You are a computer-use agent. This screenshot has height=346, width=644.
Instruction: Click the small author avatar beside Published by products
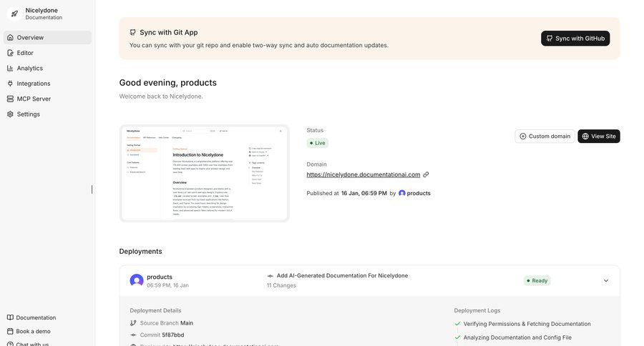tap(402, 193)
